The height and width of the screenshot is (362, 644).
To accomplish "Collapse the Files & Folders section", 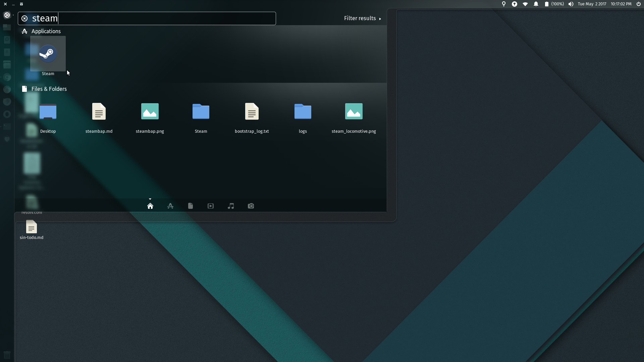I will tap(49, 89).
